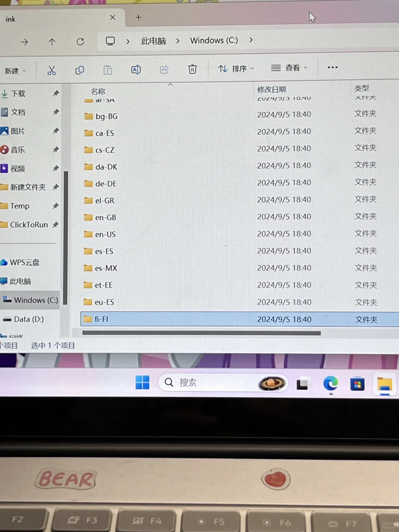Open a new tab with the plus button
Image resolution: width=399 pixels, height=532 pixels.
(138, 17)
